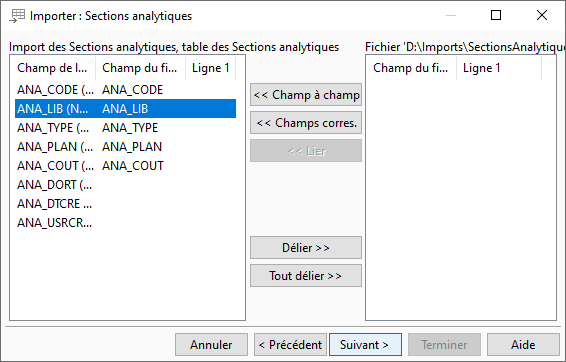Viewport: 566px width, 362px height.
Task: Click the '<< Champs corres.' button
Action: tap(306, 123)
